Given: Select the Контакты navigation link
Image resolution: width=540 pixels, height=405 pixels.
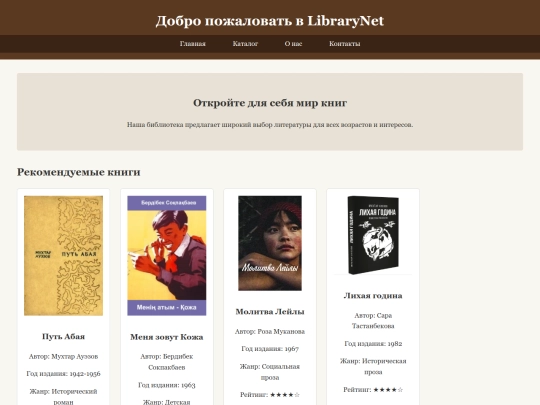Looking at the screenshot, I should (345, 44).
